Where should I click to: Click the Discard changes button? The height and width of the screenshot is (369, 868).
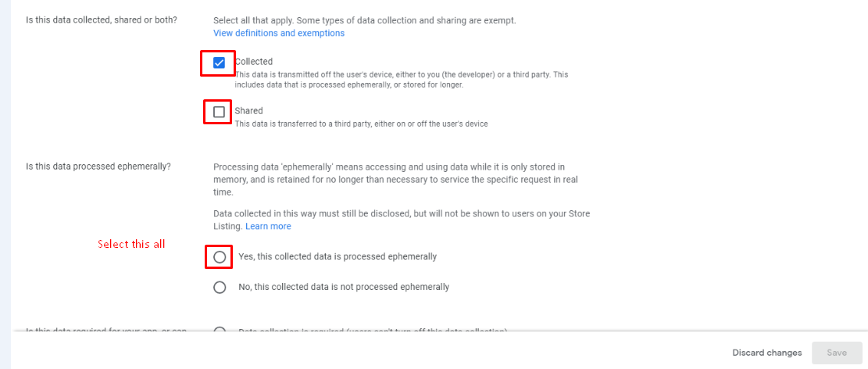[767, 353]
